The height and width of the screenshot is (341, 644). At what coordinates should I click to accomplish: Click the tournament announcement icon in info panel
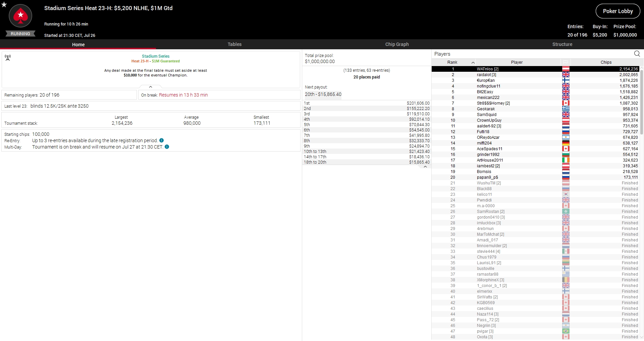coord(8,58)
